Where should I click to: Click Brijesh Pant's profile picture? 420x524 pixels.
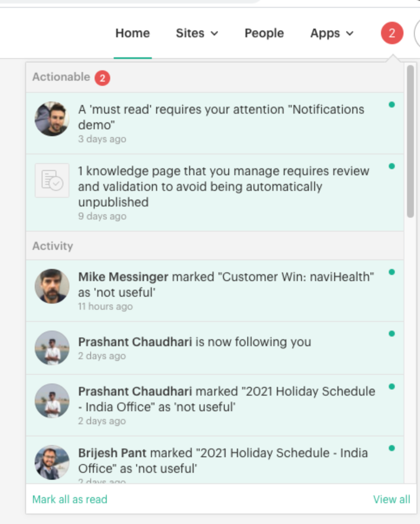coord(52,462)
